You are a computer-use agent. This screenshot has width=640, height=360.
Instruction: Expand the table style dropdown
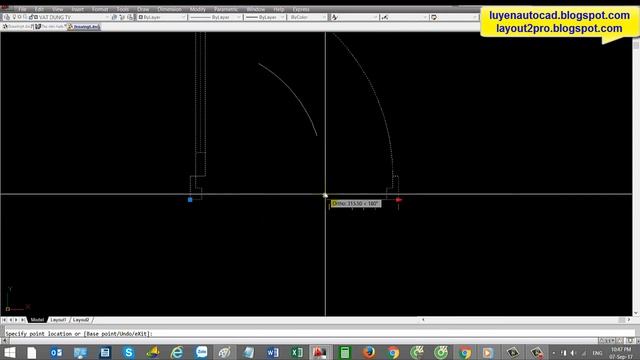[475, 17]
